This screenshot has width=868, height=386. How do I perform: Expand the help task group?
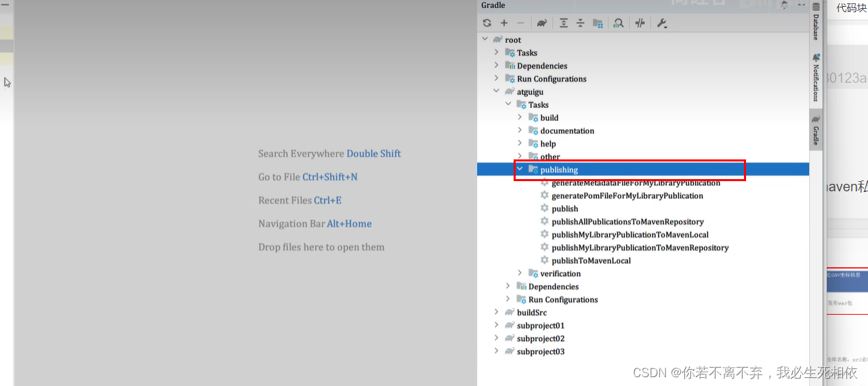pos(520,143)
